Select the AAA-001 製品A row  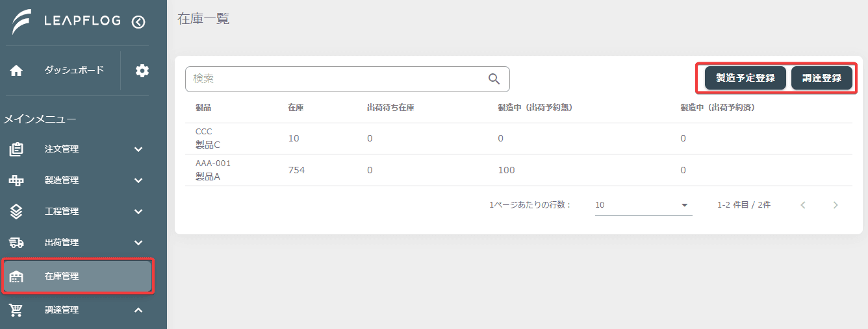(518, 170)
